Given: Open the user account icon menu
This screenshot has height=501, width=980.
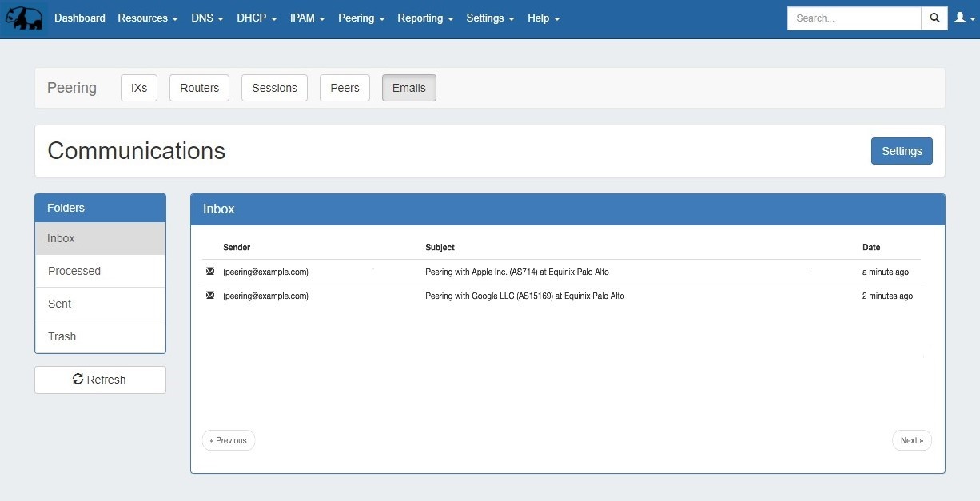Looking at the screenshot, I should coord(963,18).
